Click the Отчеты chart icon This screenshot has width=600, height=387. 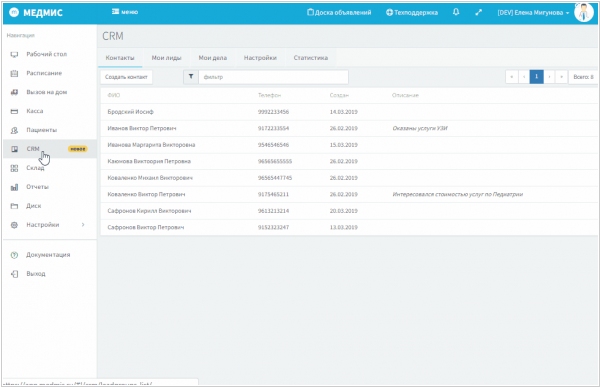click(x=14, y=187)
